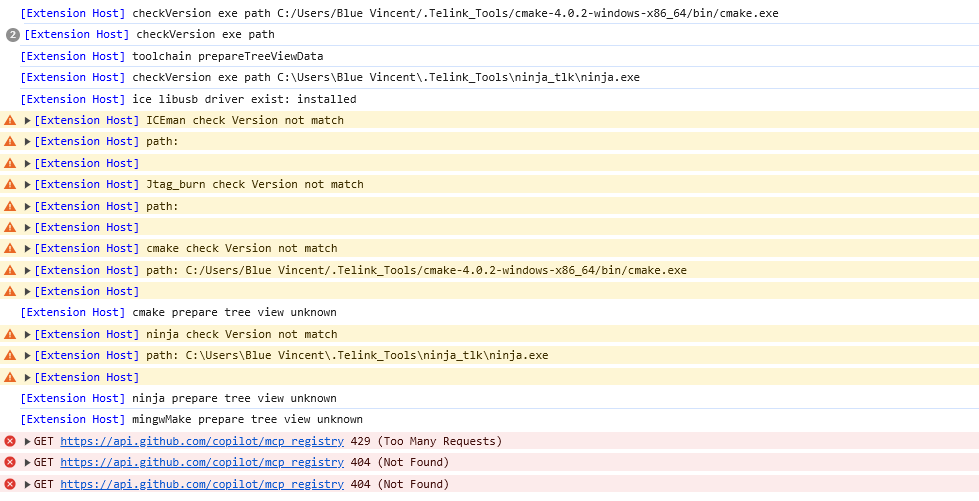
Task: Click 'toolchain prepareTreeViewData' log entry
Action: [227, 56]
